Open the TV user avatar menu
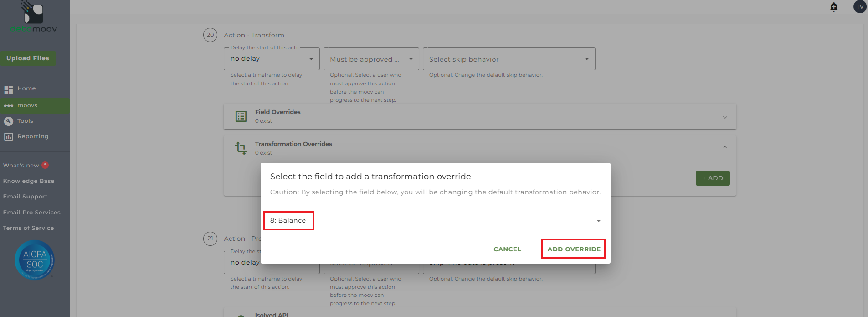868x317 pixels. pyautogui.click(x=860, y=7)
